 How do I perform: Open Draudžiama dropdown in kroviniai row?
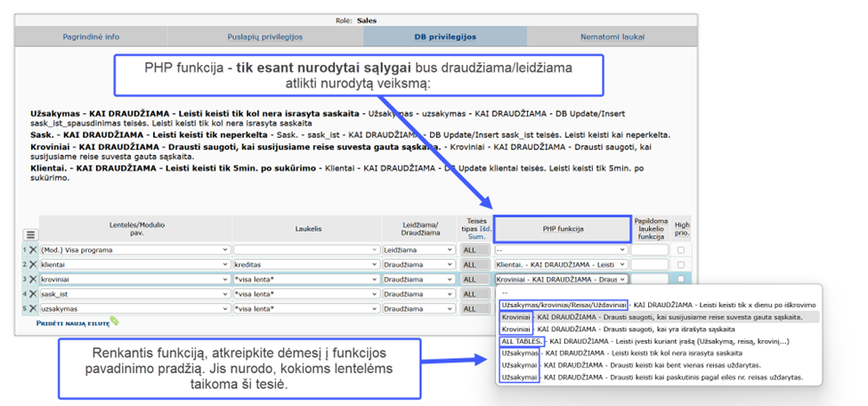point(418,280)
